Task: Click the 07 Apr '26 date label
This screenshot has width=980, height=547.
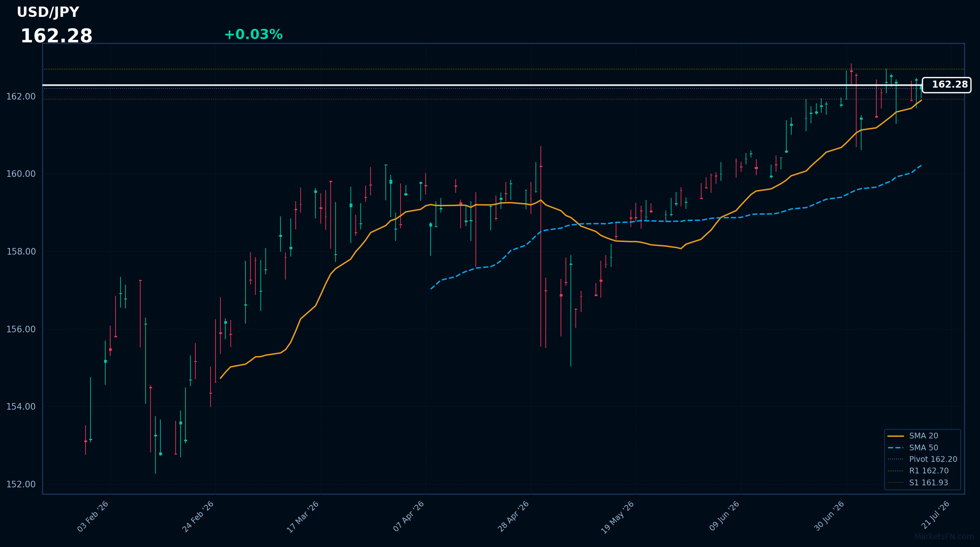Action: coord(409,516)
